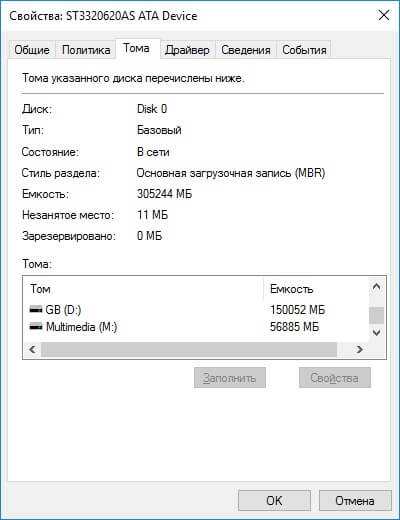Switch to the Сведения tab
This screenshot has height=520, width=400.
tap(246, 50)
